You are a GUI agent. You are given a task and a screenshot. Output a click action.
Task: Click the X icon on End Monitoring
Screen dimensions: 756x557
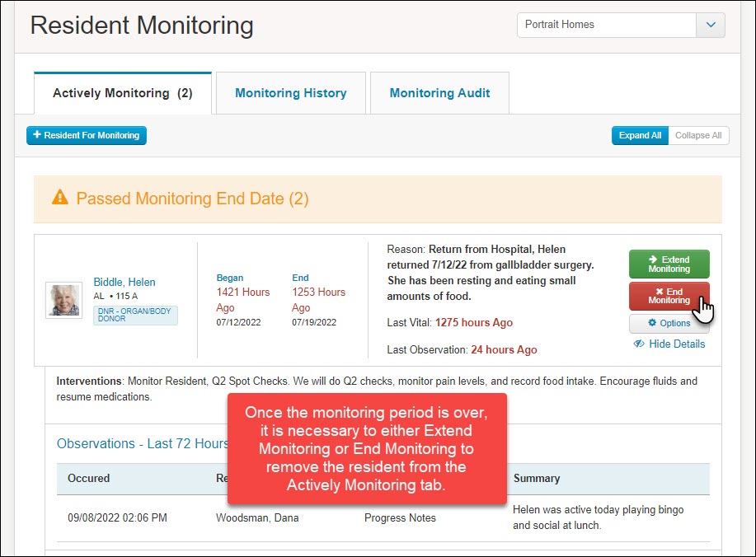coord(660,292)
